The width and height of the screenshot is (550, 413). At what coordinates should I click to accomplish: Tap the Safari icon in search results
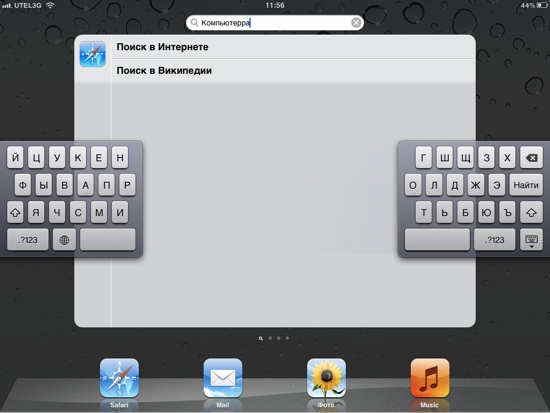(x=93, y=54)
